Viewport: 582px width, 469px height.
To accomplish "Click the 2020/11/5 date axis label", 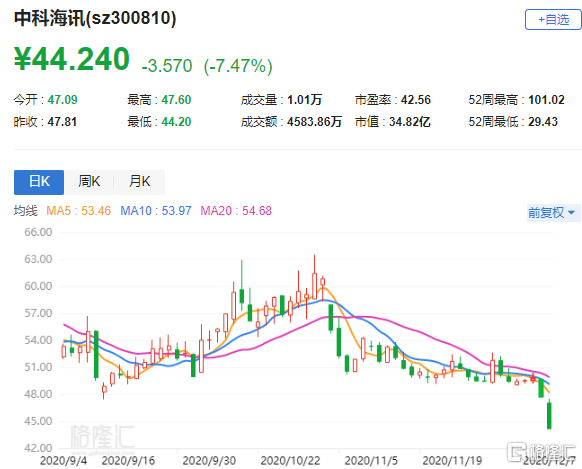I will click(371, 461).
